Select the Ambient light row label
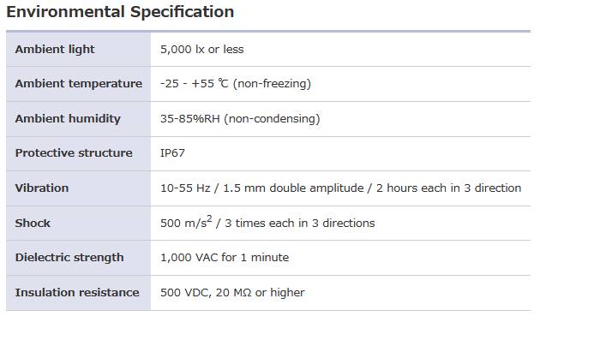This screenshot has height=364, width=600. pos(55,50)
